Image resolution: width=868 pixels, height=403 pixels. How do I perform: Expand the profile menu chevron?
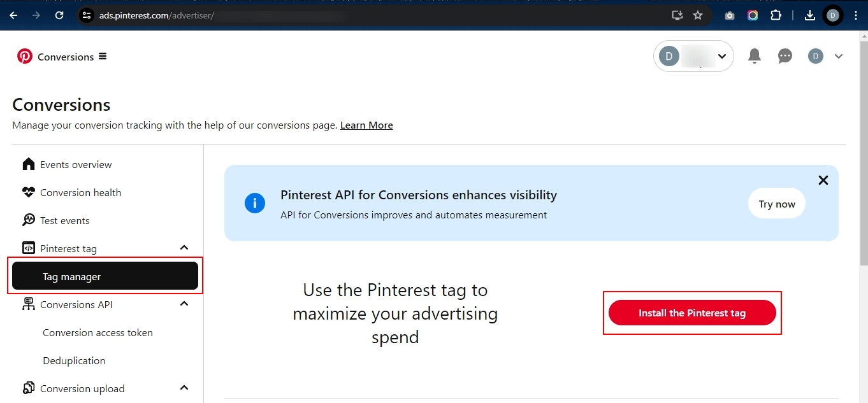pos(839,56)
